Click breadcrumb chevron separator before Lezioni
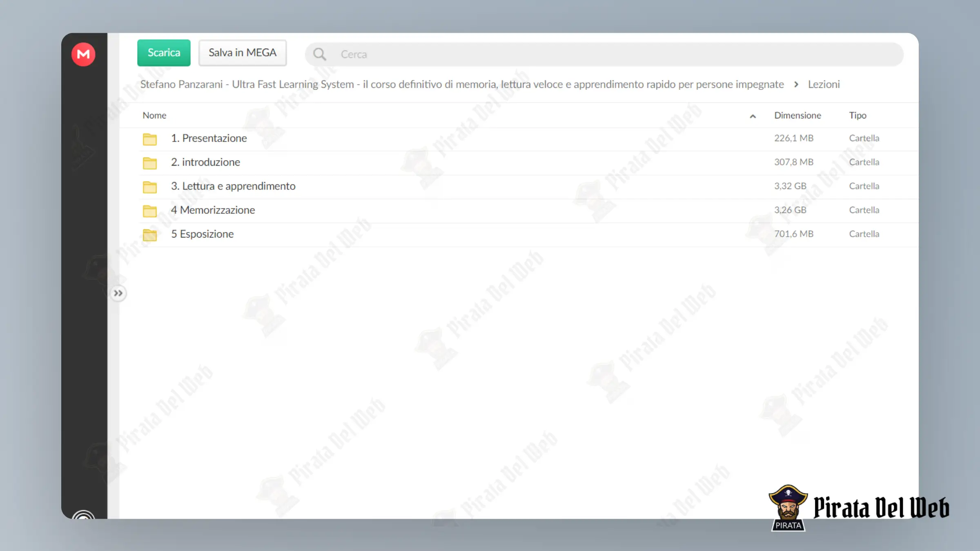 (796, 84)
